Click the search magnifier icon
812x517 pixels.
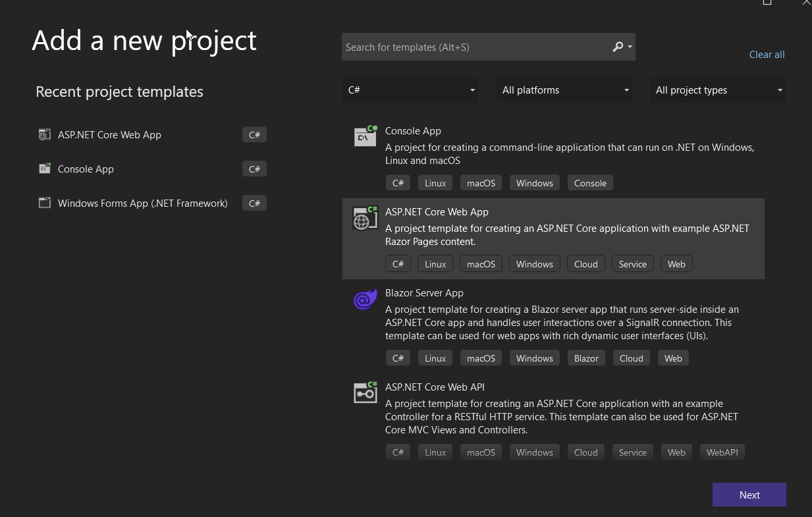[618, 47]
